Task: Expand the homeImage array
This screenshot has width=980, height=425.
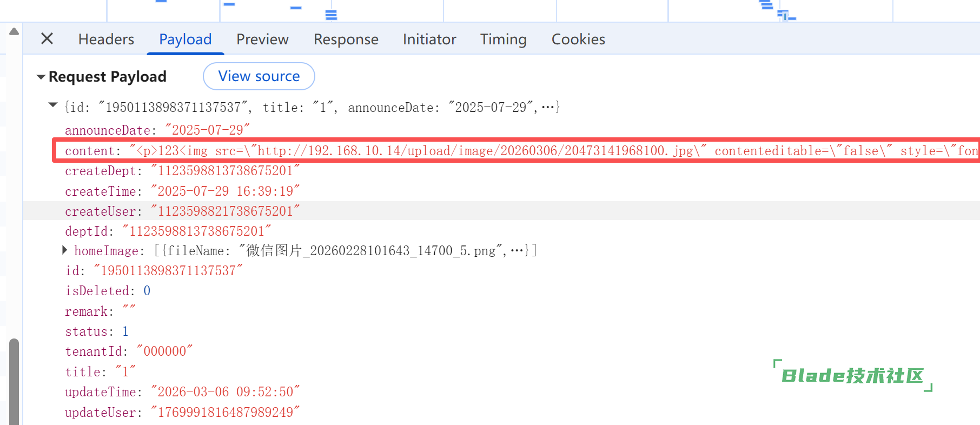Action: 64,250
